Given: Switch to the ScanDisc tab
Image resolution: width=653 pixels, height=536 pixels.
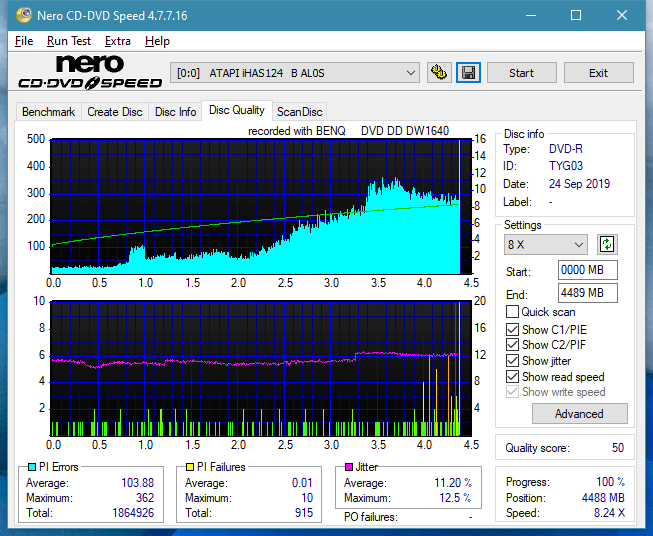Looking at the screenshot, I should (299, 112).
